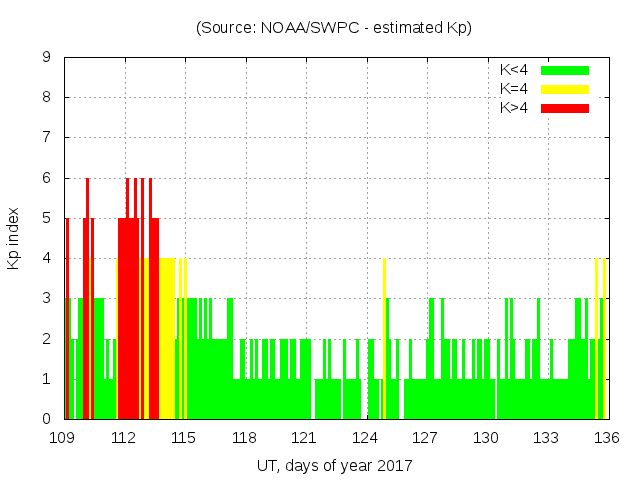Select the K=4 legend label text
Viewport: 640px width, 480px height.
coord(515,89)
